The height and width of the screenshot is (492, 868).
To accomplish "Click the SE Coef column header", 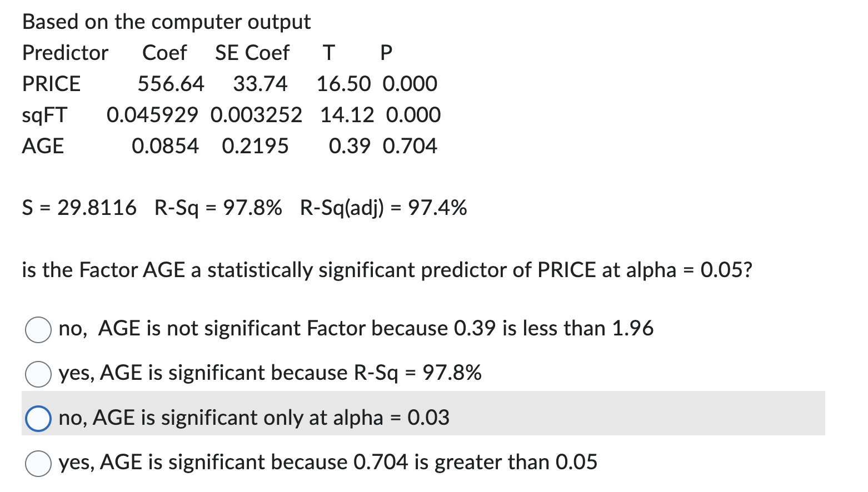I will (251, 53).
